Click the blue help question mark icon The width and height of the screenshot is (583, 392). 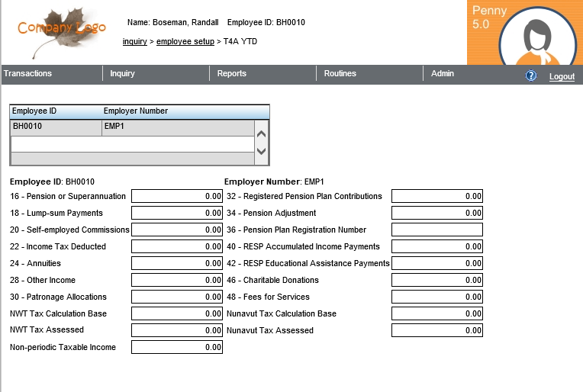(x=531, y=76)
